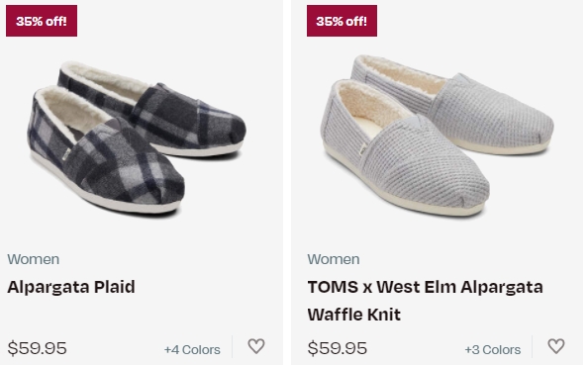The width and height of the screenshot is (588, 365).
Task: Click Women label above Alpargata Plaid
Action: (34, 259)
